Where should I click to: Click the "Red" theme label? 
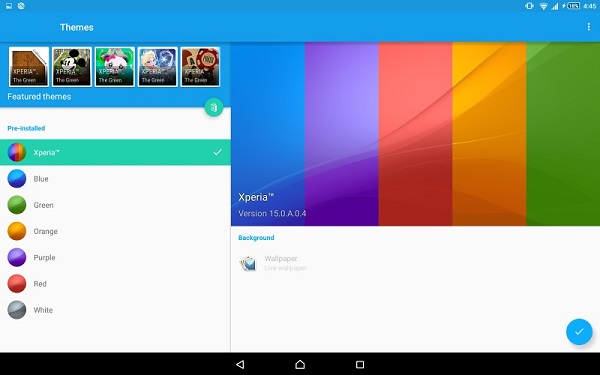pos(40,284)
